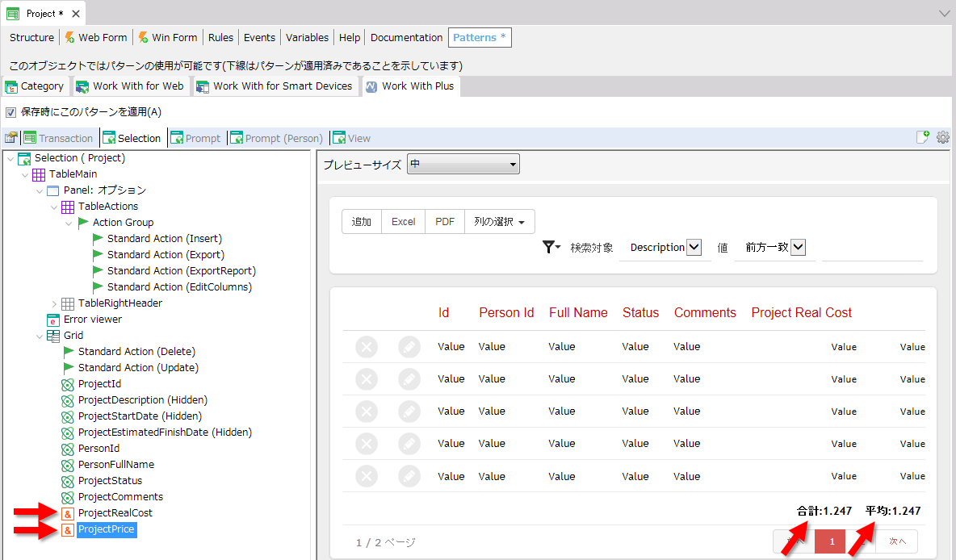Click the Excel export button

pos(404,222)
